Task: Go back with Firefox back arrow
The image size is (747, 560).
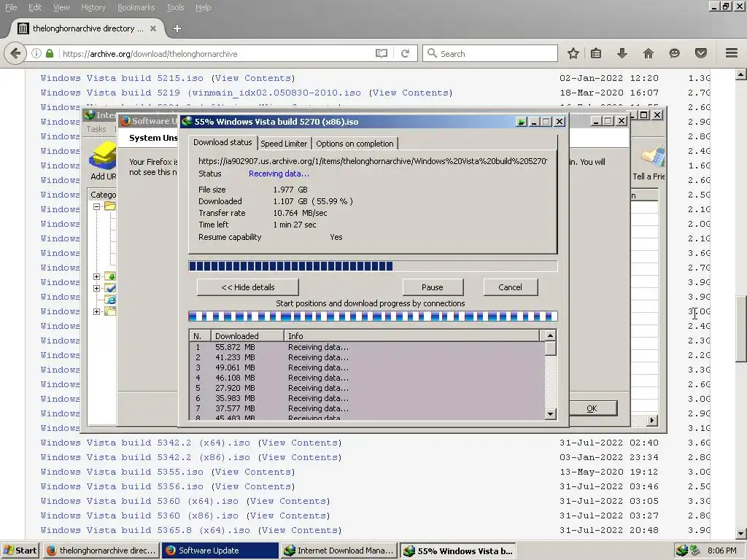Action: [15, 53]
